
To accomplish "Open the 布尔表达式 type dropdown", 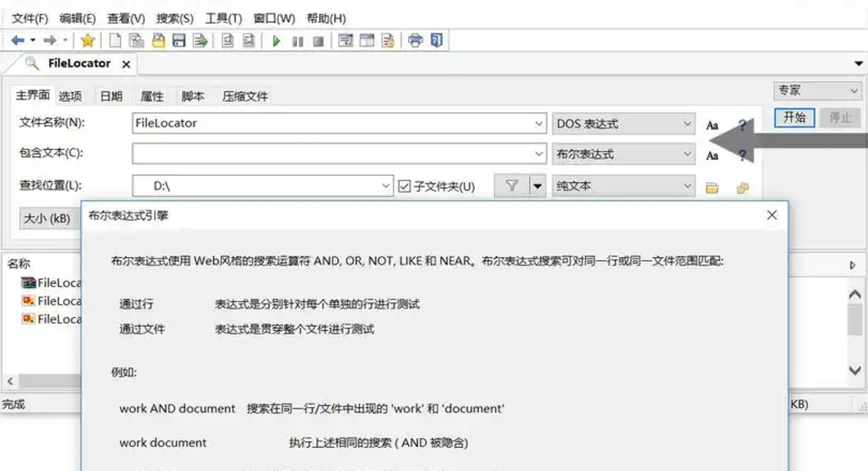I will pos(623,154).
